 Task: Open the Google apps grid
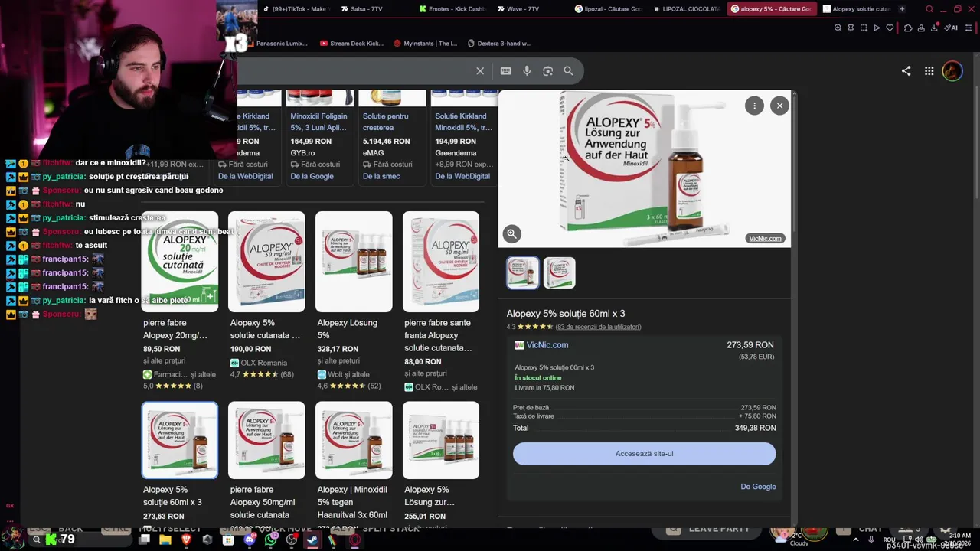(929, 71)
